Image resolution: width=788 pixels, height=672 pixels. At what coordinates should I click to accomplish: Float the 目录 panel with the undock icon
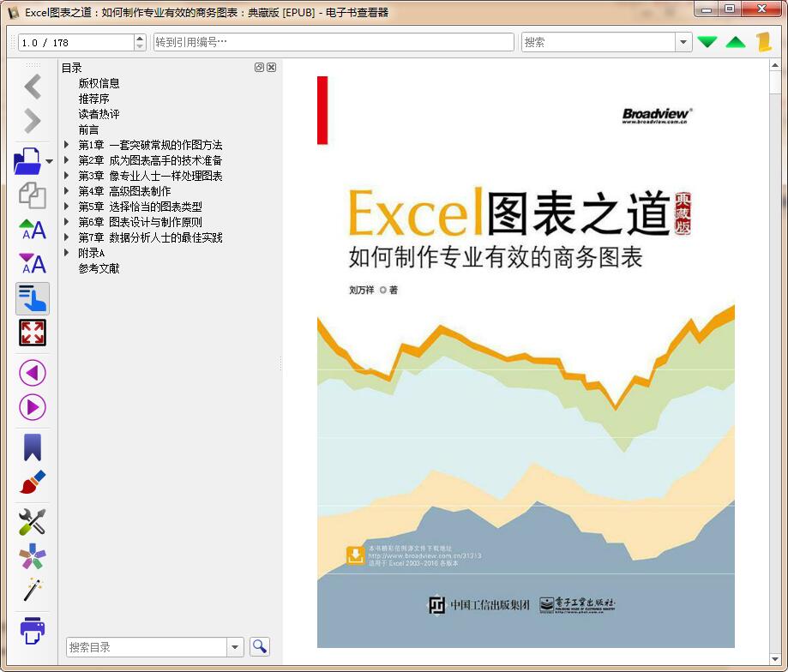point(259,68)
